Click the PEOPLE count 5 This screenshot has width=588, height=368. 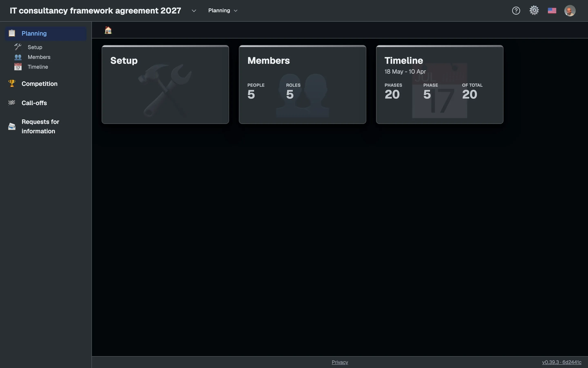pos(251,94)
